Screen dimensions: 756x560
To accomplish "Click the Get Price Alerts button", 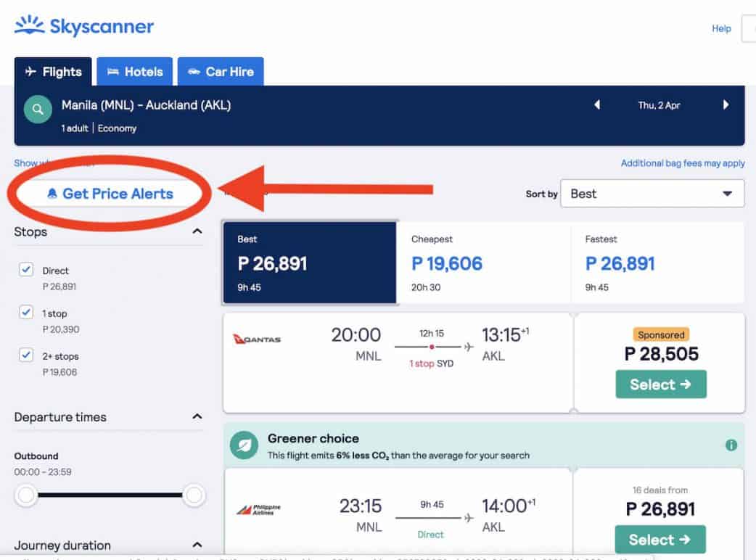I will point(110,194).
